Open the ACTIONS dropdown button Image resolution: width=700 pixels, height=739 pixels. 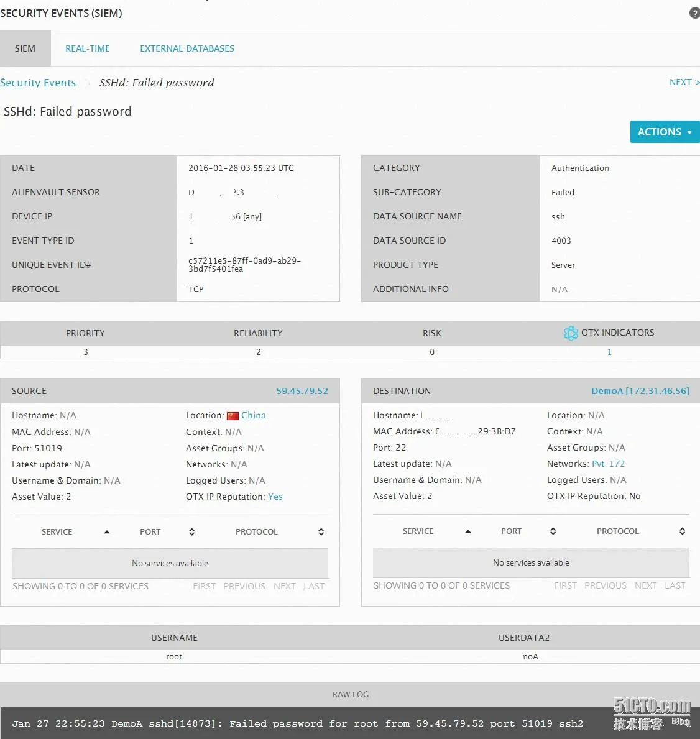point(665,132)
